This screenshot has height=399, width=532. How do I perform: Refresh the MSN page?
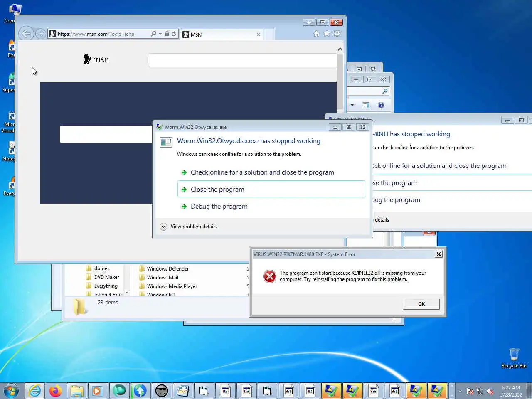click(x=174, y=34)
